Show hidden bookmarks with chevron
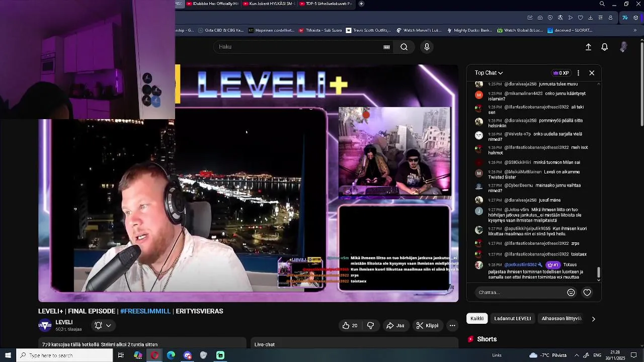 (635, 30)
